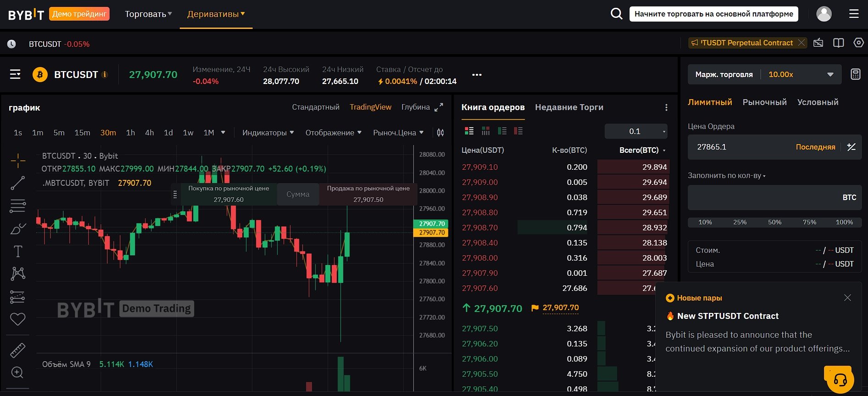Switch chart to Стандартный view

pos(315,107)
